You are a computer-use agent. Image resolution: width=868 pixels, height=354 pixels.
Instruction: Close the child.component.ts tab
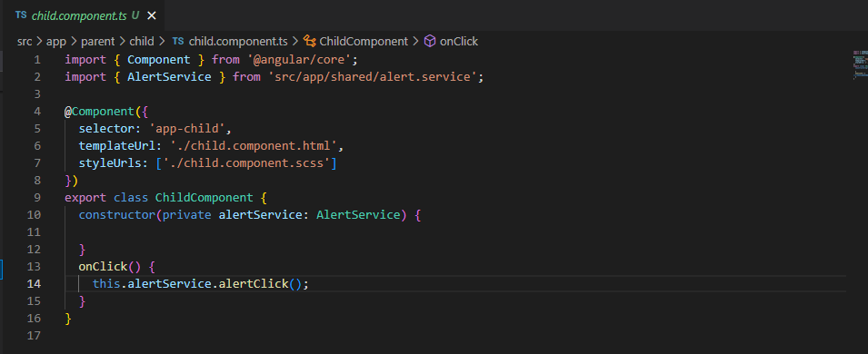point(151,15)
